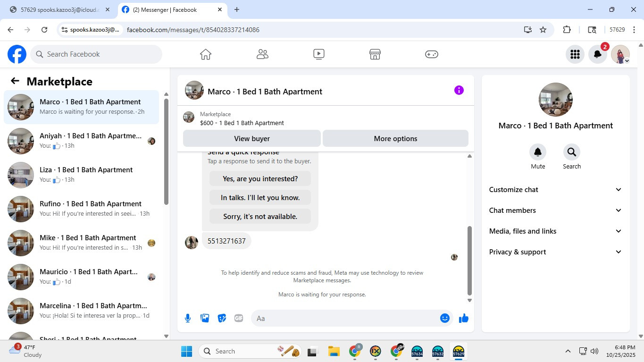Open the weather widget showing 47°F
Viewport: 644px width, 362px height.
[26, 351]
